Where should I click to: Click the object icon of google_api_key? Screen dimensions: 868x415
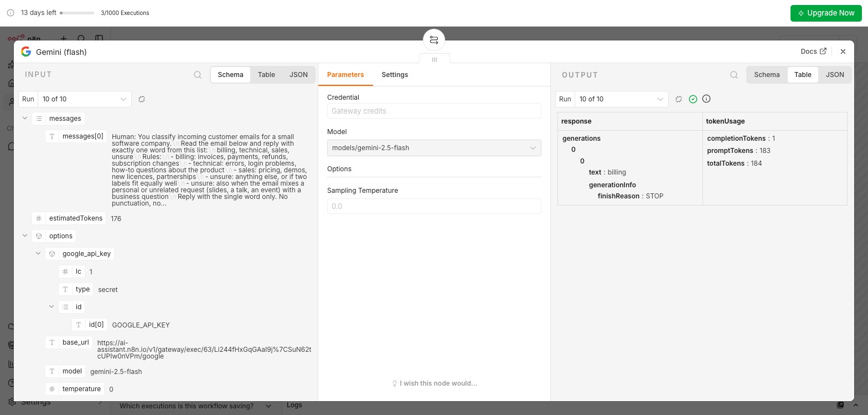pos(52,254)
